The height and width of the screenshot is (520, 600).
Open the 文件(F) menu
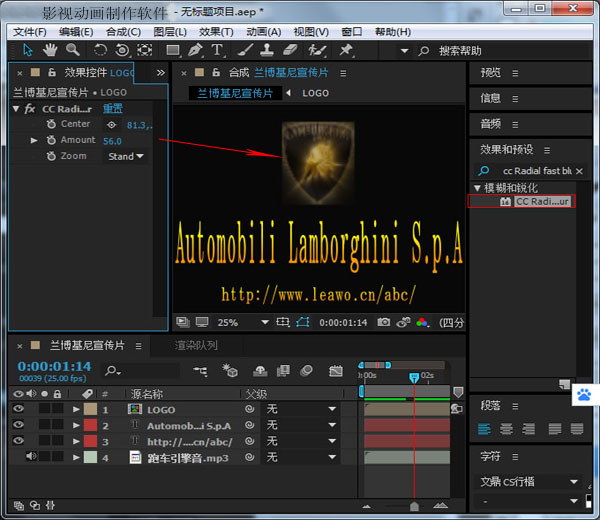pyautogui.click(x=29, y=32)
